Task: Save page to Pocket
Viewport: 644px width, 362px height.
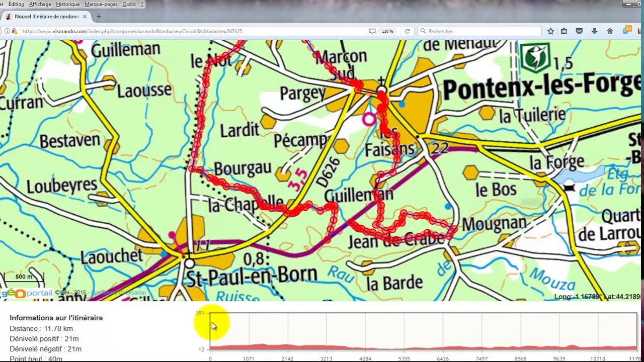Action: click(579, 31)
